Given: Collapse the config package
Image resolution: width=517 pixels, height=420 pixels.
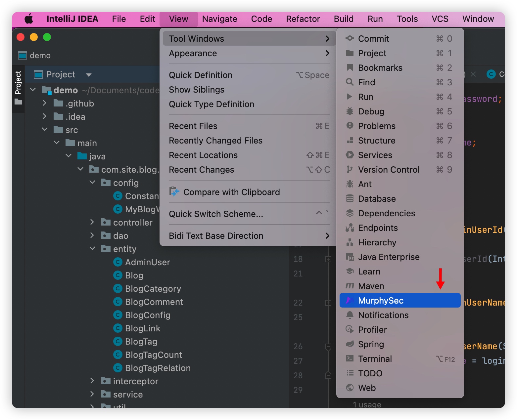Looking at the screenshot, I should pos(92,182).
